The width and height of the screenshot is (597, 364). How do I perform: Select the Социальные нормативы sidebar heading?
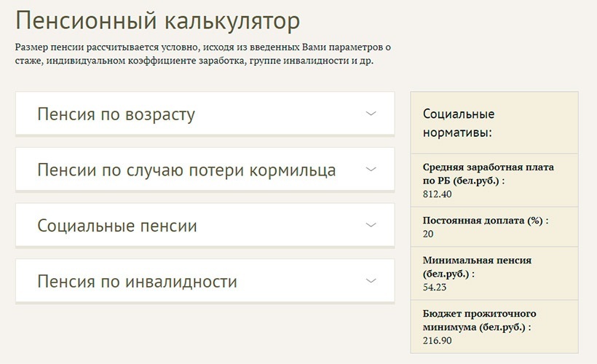coord(459,124)
